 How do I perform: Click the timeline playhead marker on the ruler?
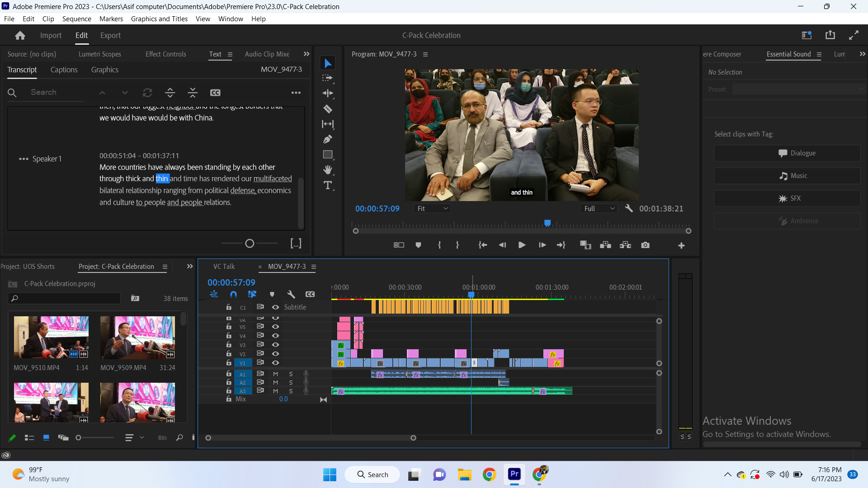471,294
